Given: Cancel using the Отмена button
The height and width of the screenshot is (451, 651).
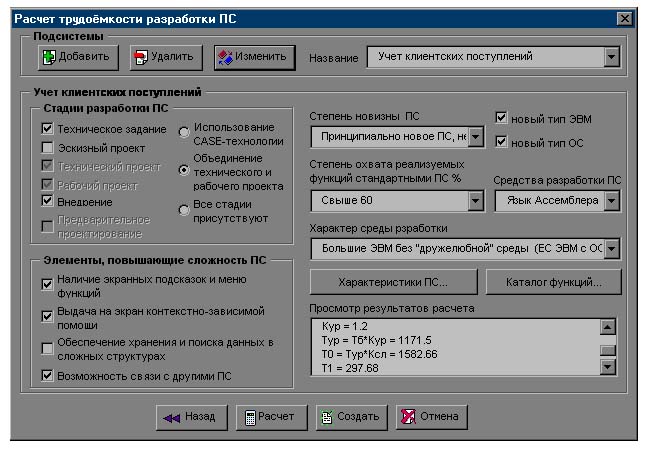Looking at the screenshot, I should (429, 416).
